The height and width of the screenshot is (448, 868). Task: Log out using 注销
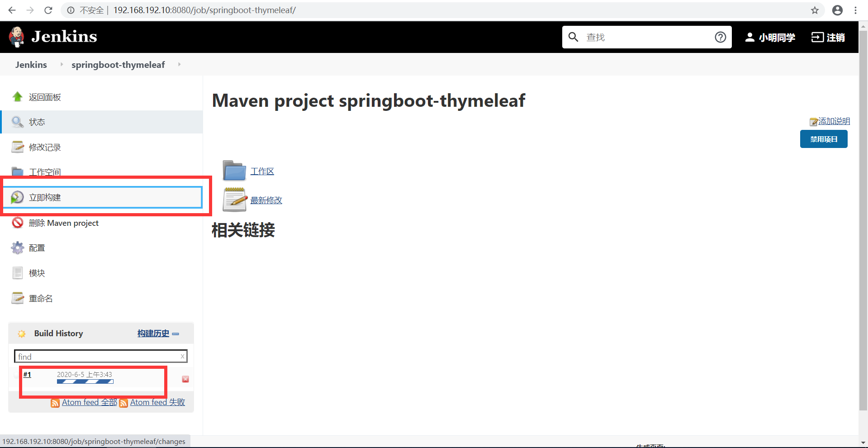click(828, 38)
